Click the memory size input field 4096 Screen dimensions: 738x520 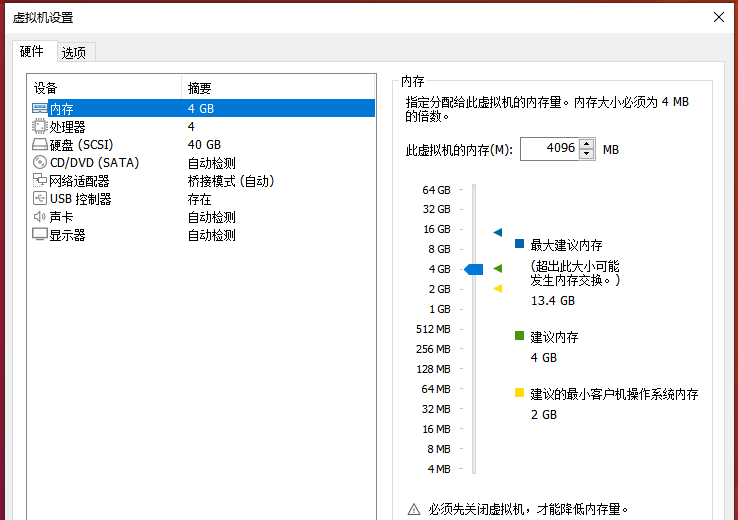[x=549, y=149]
